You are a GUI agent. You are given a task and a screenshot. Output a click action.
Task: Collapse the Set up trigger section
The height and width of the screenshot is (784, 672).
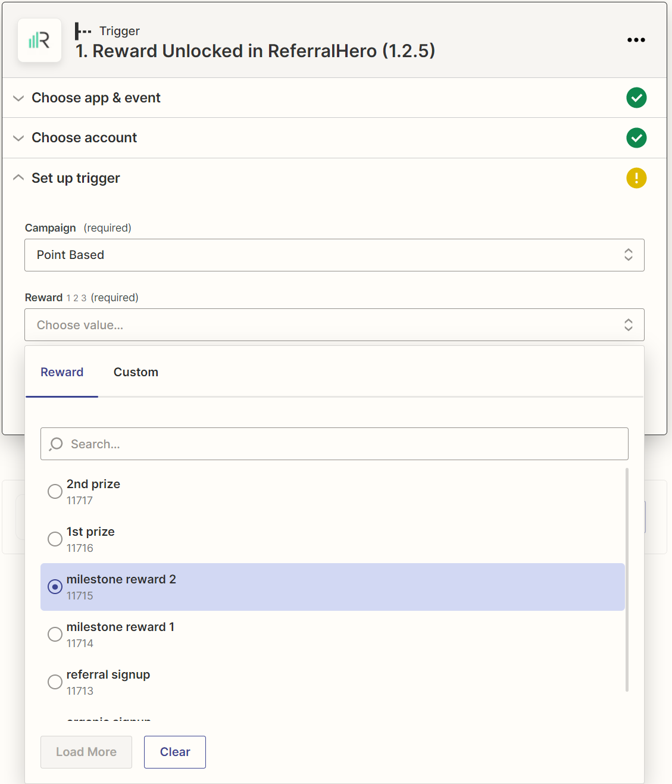pos(18,178)
